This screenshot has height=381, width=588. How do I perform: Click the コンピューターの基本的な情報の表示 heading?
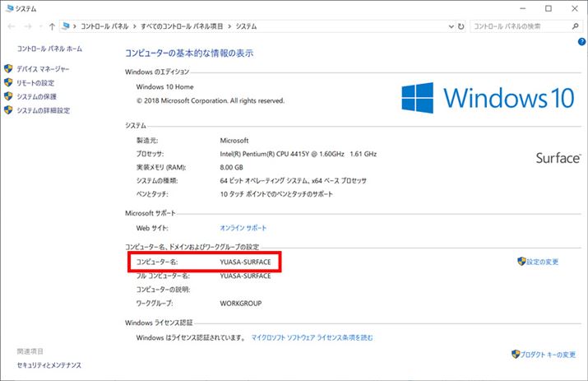189,53
